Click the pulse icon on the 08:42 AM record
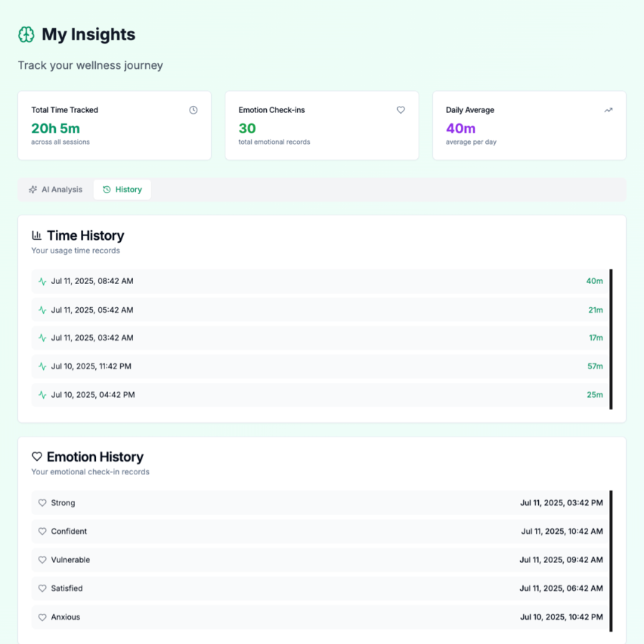Screen dimensions: 644x644 42,281
